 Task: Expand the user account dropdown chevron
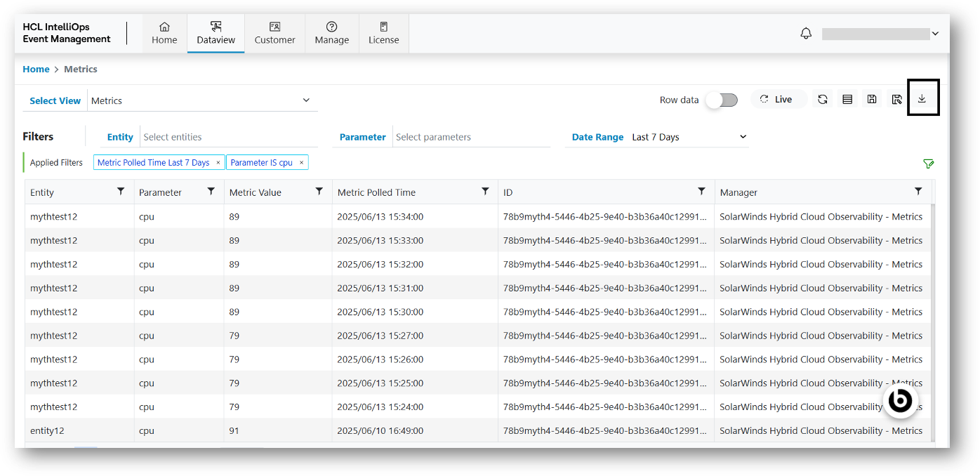[x=935, y=34]
